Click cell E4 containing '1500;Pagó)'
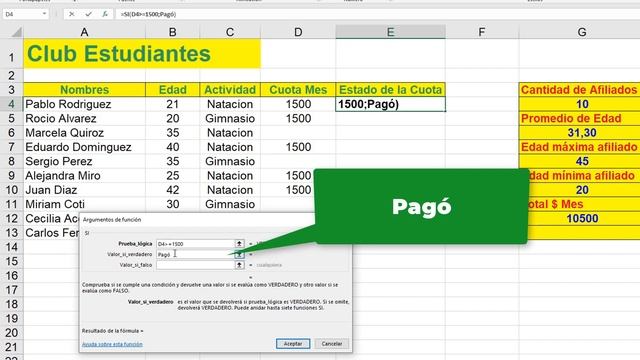The height and width of the screenshot is (360, 640). click(x=391, y=104)
